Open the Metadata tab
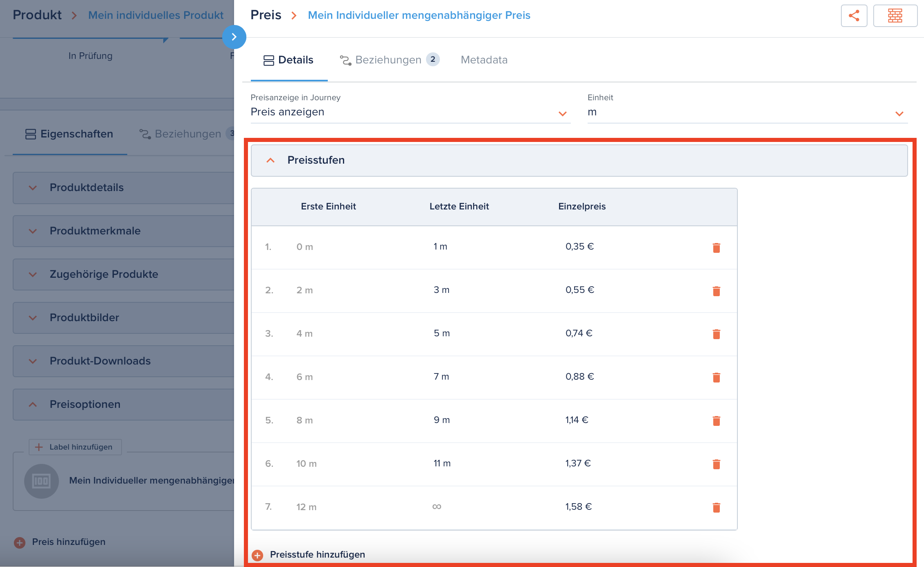The image size is (924, 567). coord(484,60)
